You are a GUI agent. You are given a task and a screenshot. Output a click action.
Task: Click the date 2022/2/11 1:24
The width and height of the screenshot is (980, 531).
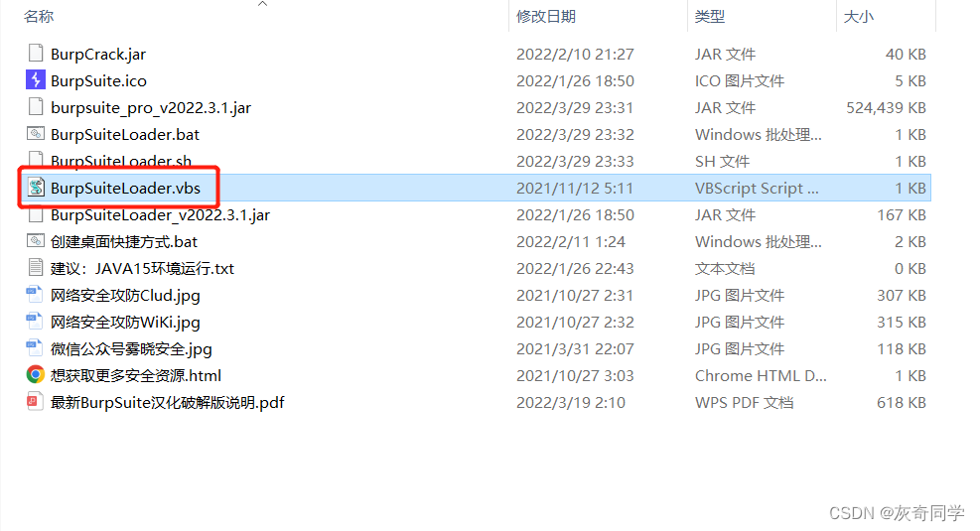(x=571, y=242)
